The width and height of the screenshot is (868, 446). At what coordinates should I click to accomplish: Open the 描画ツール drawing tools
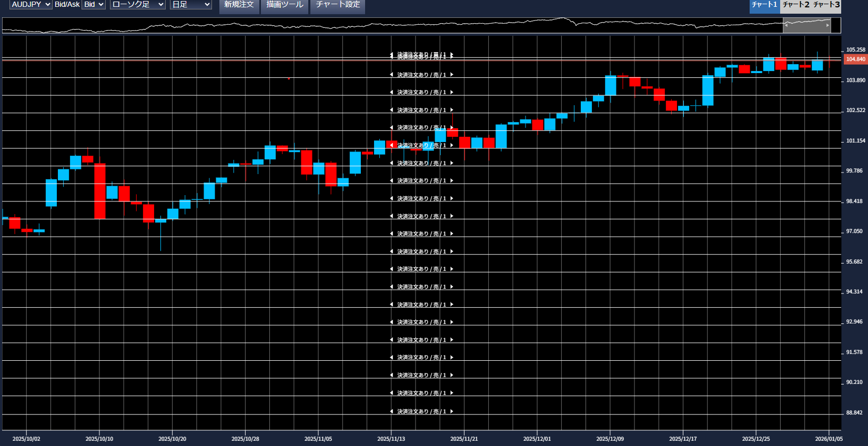285,5
